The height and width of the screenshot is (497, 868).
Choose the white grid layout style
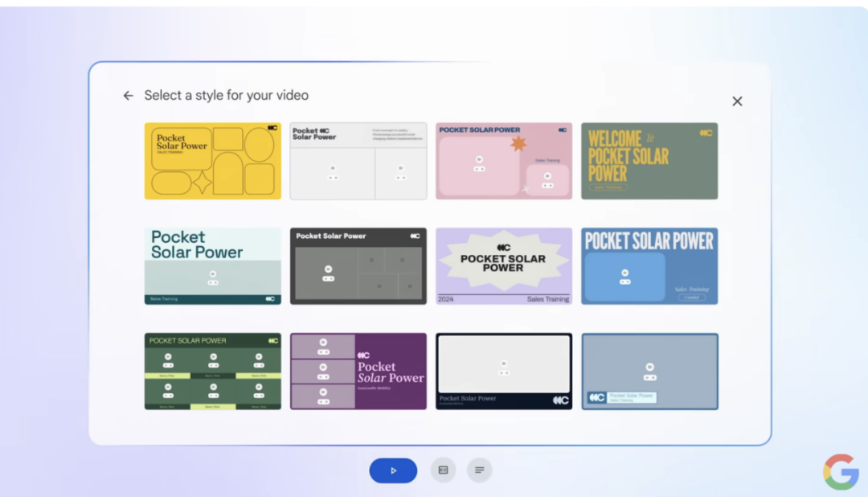(358, 161)
